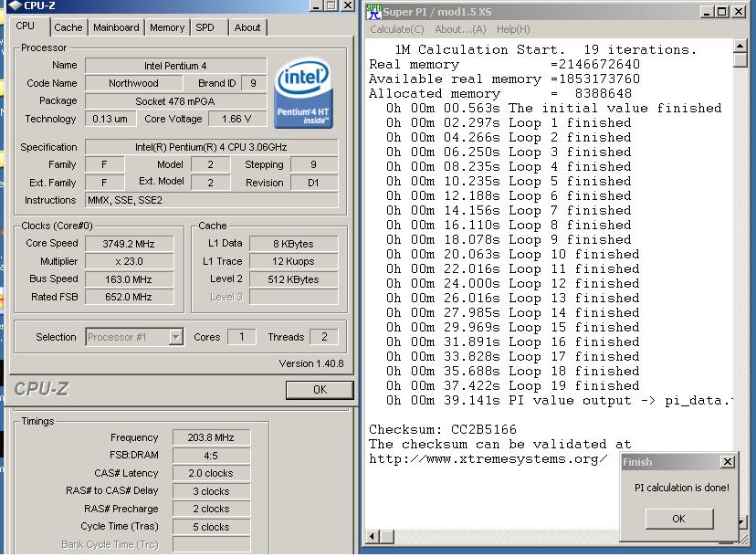The width and height of the screenshot is (756, 557).
Task: Switch to the Mainboard tab
Action: (116, 27)
